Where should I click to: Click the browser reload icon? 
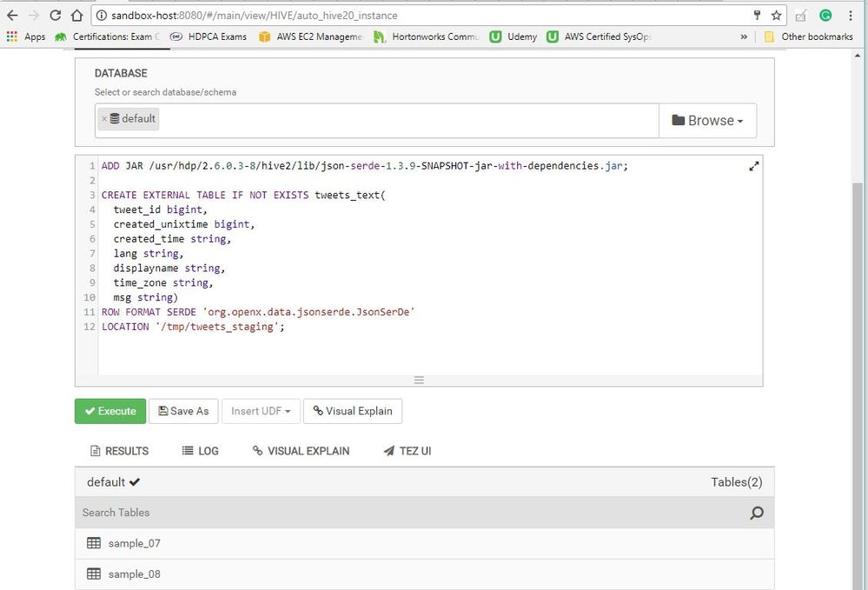pyautogui.click(x=56, y=15)
